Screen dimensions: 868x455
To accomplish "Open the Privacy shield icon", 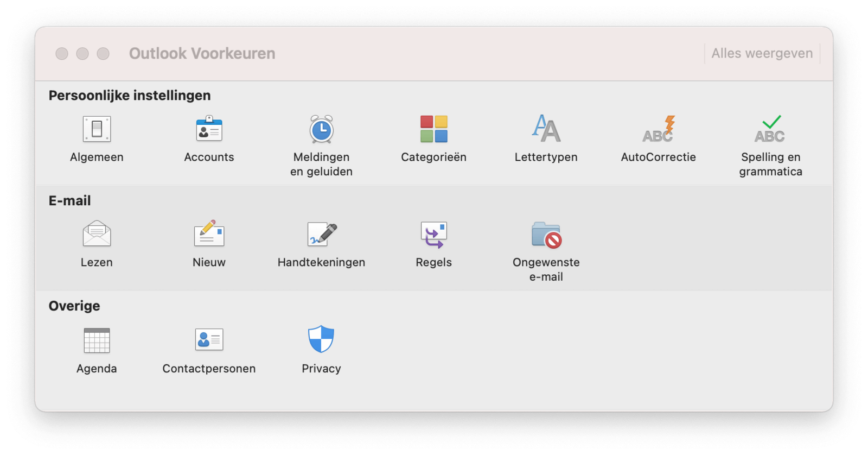I will pos(321,339).
